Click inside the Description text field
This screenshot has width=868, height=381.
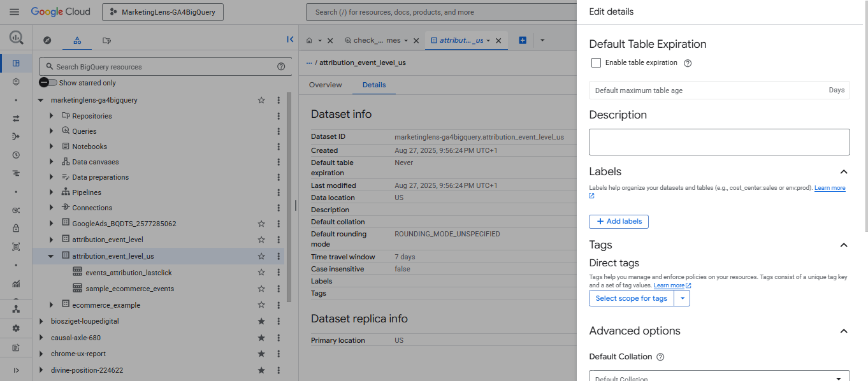click(719, 141)
